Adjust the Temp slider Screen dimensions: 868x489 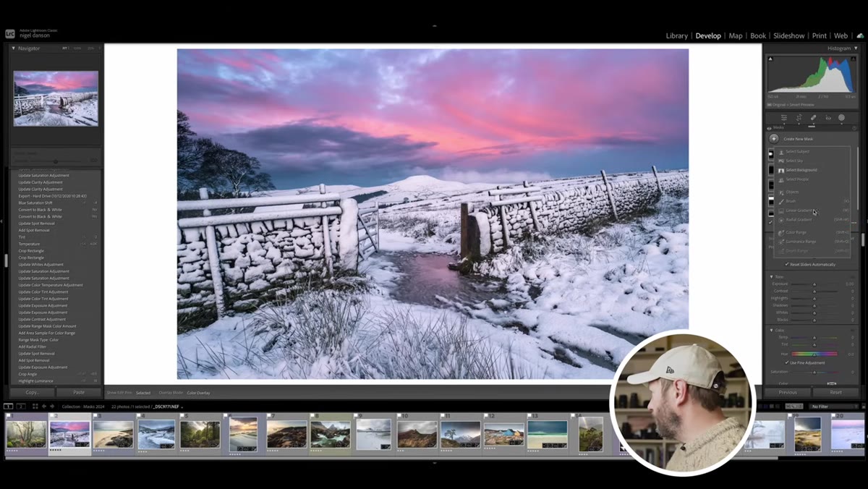pyautogui.click(x=814, y=338)
